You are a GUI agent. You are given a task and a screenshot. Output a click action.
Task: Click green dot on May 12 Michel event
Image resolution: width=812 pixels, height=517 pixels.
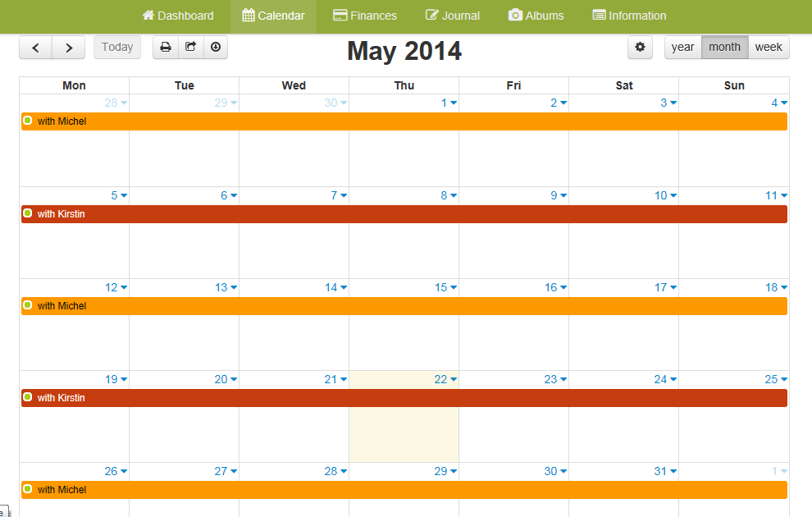tap(28, 304)
